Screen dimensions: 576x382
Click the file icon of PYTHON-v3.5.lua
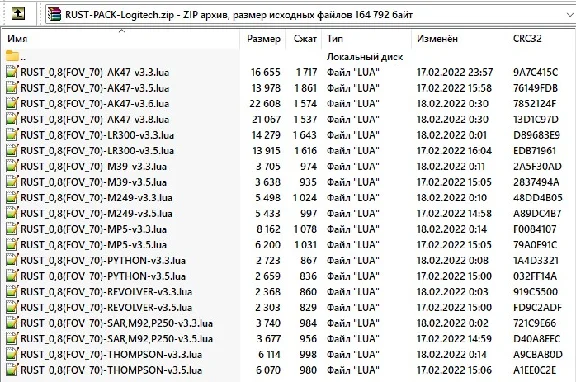click(12, 276)
